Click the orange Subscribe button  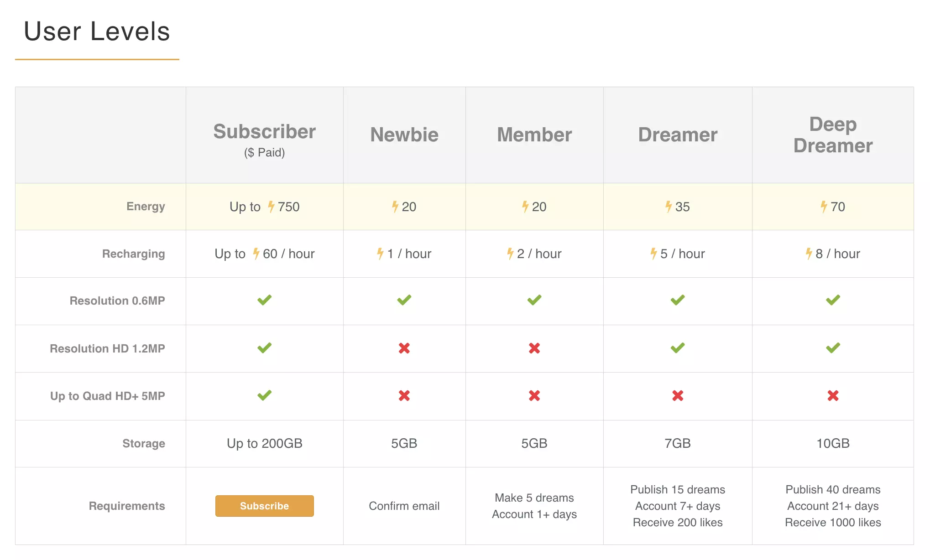pyautogui.click(x=264, y=506)
